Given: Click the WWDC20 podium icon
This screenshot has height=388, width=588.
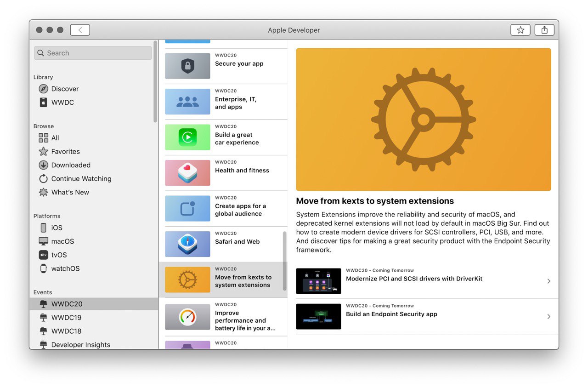Looking at the screenshot, I should click(43, 304).
